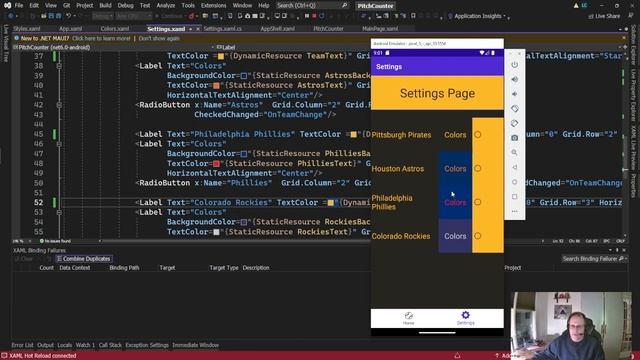Open the Debug menu
This screenshot has width=640, height=360.
tap(125, 5)
